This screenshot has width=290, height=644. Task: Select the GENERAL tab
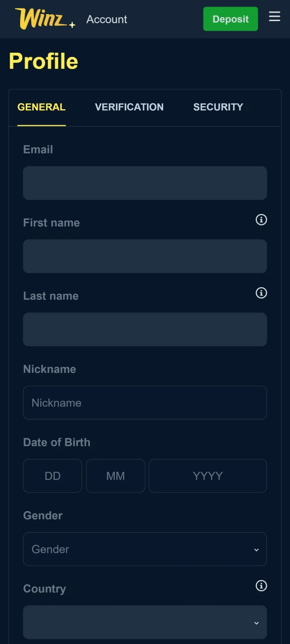(41, 107)
